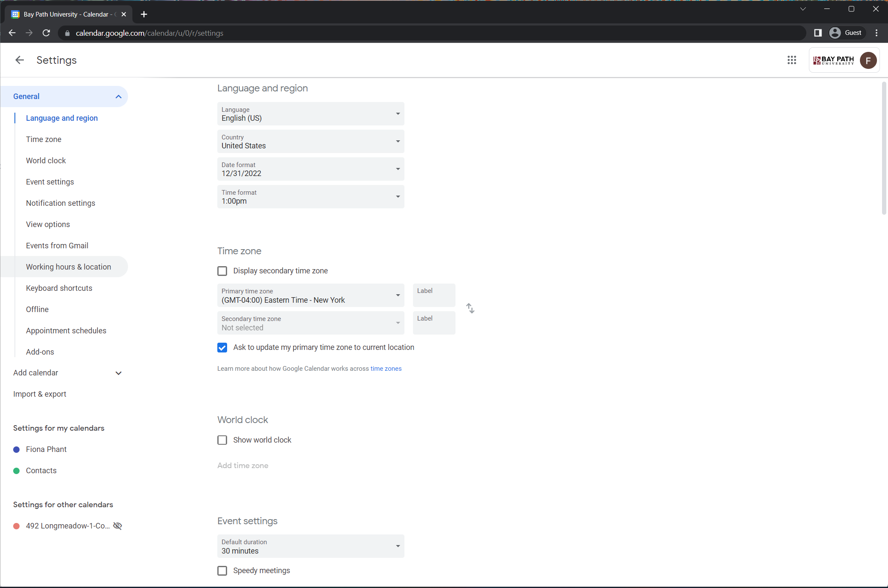This screenshot has width=888, height=588.
Task: Uncheck Ask to update primary time zone
Action: 222,347
